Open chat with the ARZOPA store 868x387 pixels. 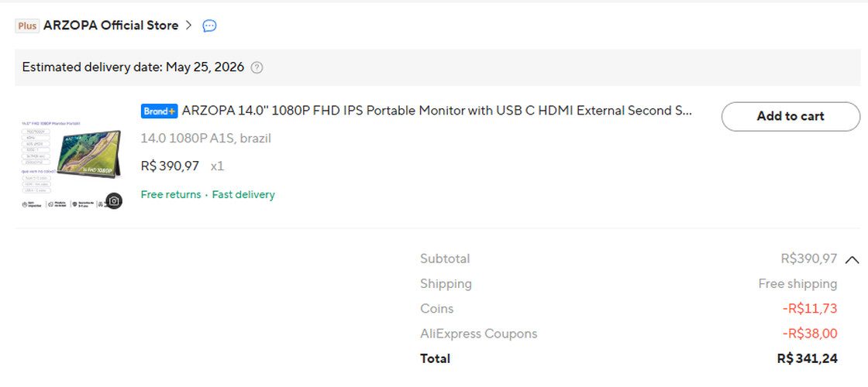click(x=209, y=26)
